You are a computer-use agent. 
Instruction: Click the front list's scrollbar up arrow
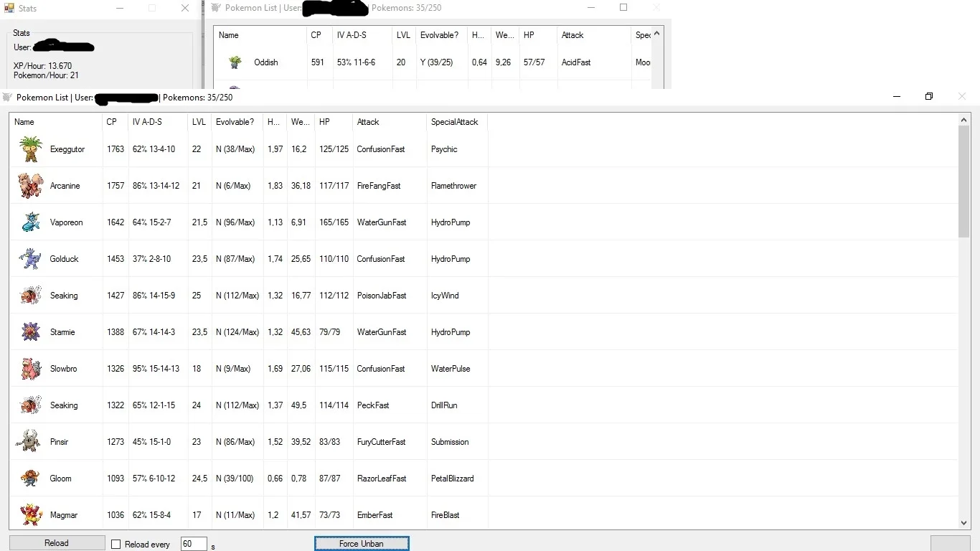pos(964,120)
